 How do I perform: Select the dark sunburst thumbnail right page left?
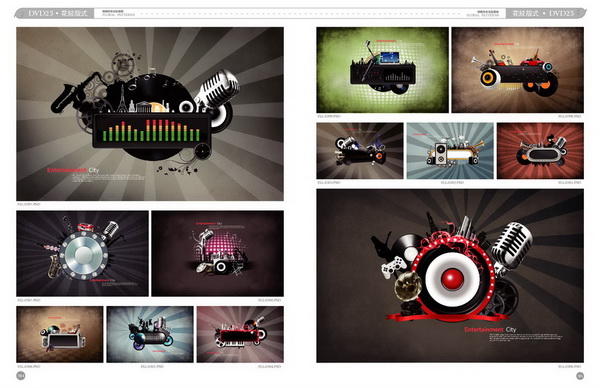point(360,151)
